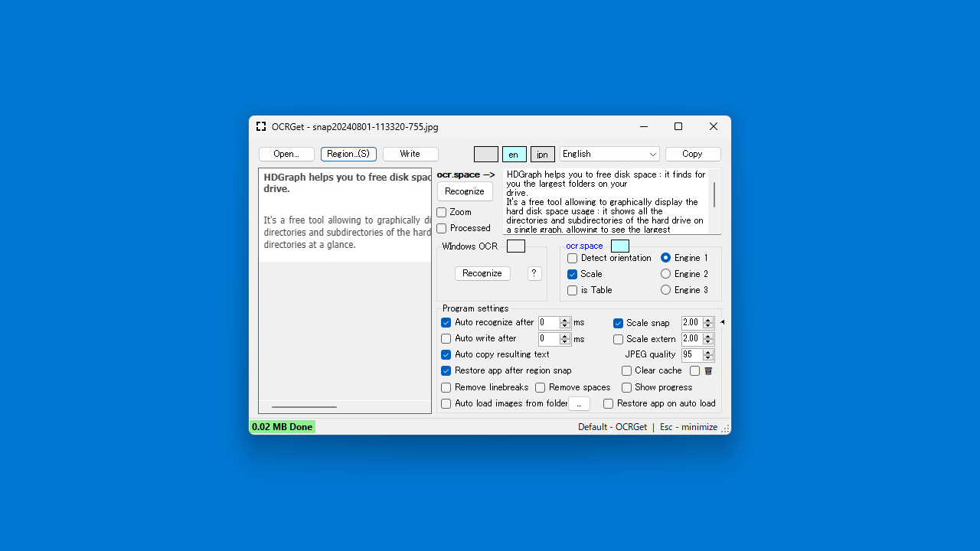Screen dimensions: 980x551
Task: Enable Auto write after checkbox
Action: (446, 338)
